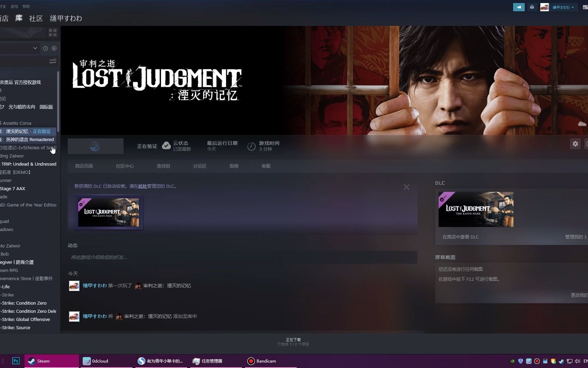588x368 pixels.
Task: Open 社区中心 community hub link
Action: [125, 166]
